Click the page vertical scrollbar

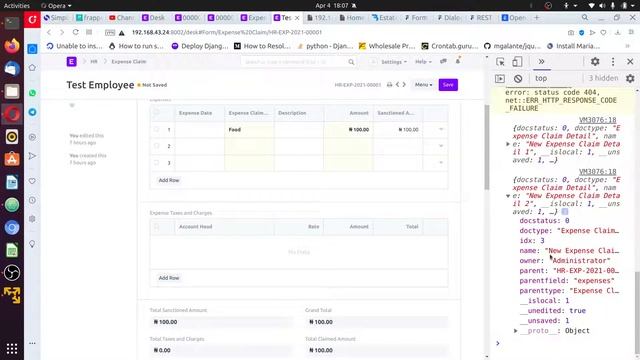click(x=487, y=147)
